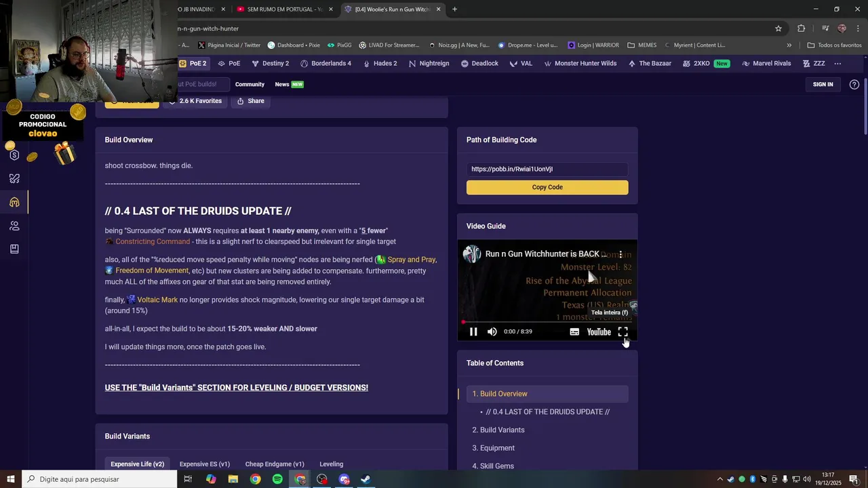Open the crossed weapons sidebar icon

click(x=14, y=179)
